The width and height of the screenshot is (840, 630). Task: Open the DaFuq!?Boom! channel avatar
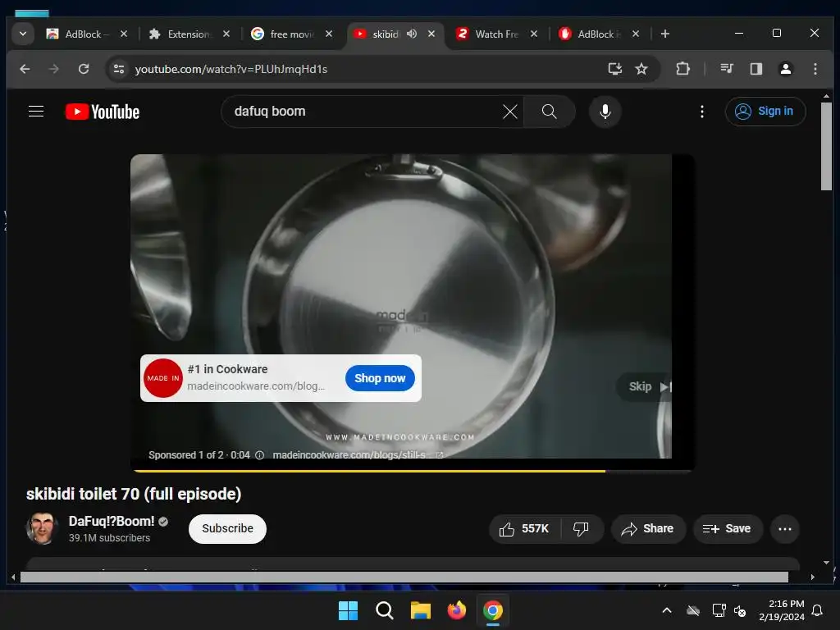[x=41, y=528]
